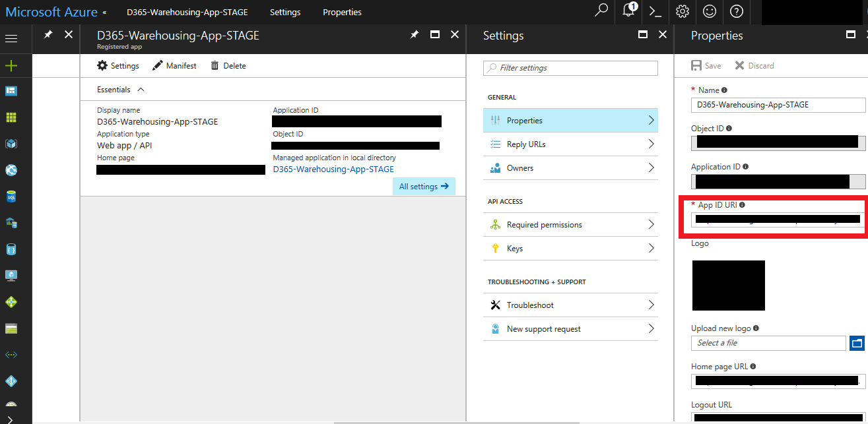Click the green plus New resource icon
The width and height of the screenshot is (868, 424).
[11, 66]
